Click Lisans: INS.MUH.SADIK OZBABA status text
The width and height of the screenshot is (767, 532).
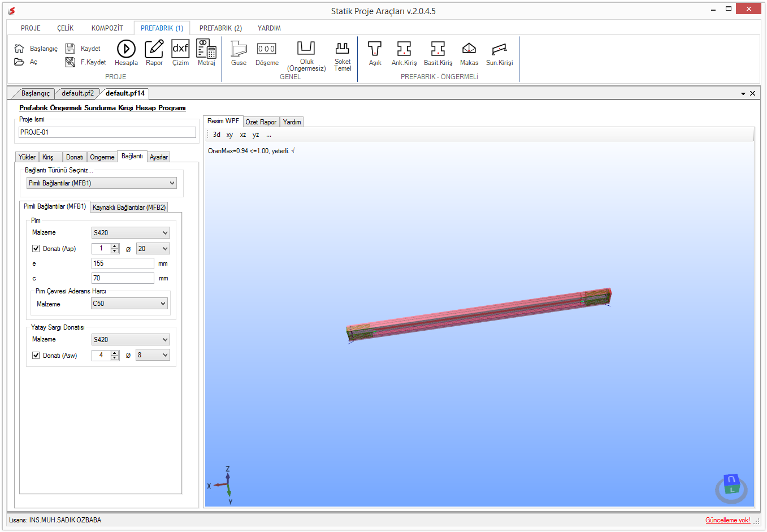coord(55,520)
